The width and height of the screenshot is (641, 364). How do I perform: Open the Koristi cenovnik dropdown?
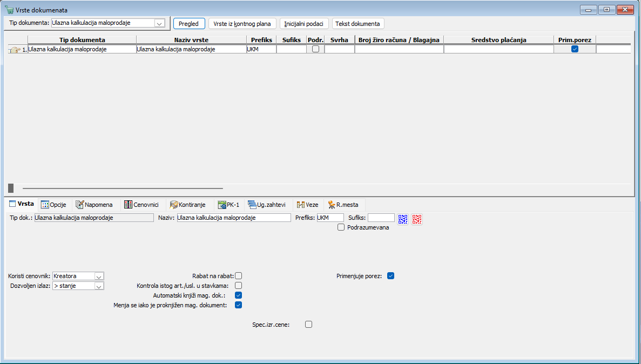click(99, 277)
